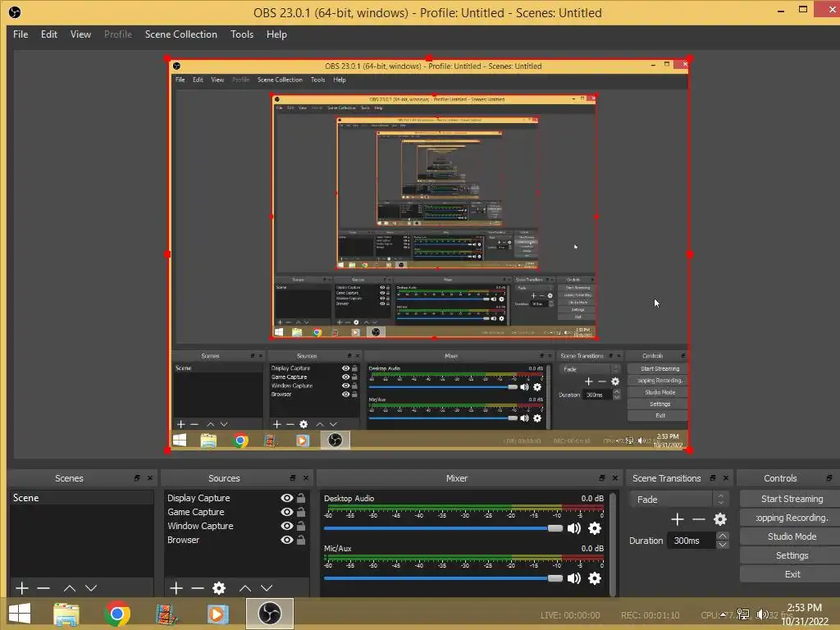The height and width of the screenshot is (630, 840).
Task: Add a scene transition with plus
Action: coord(677,519)
